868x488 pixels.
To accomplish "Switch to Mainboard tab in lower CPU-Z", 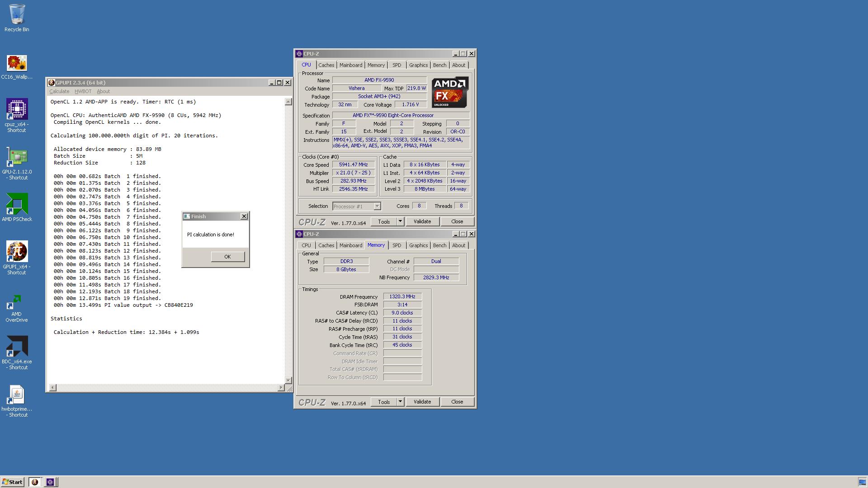I will [x=351, y=245].
